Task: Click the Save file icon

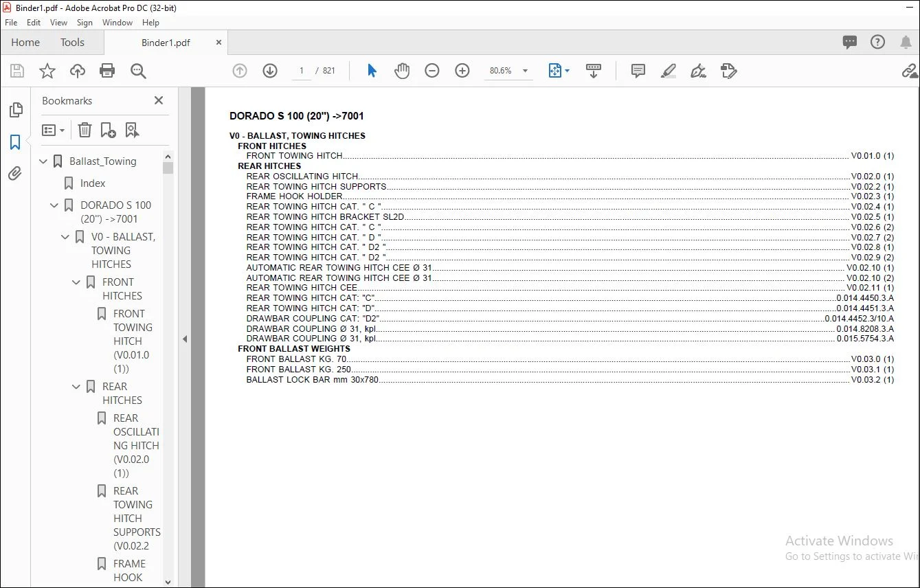Action: (17, 71)
